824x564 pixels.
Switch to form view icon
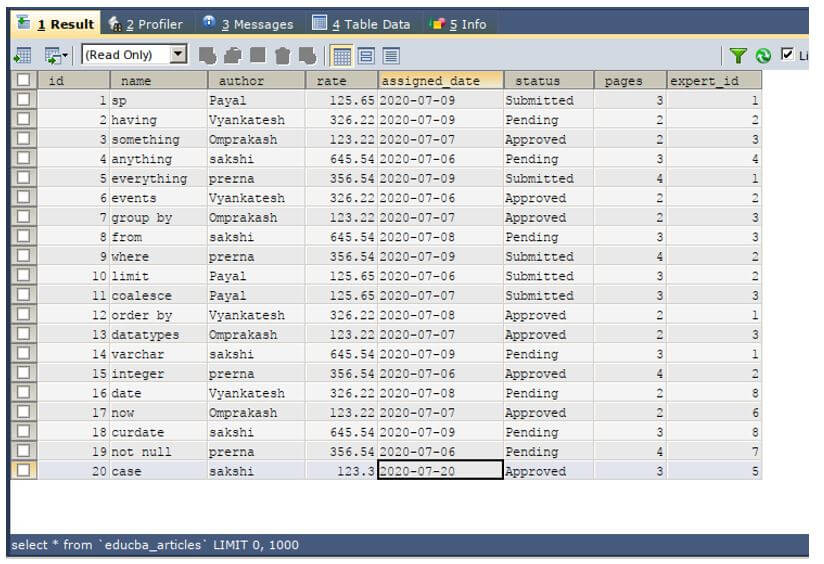pyautogui.click(x=366, y=55)
